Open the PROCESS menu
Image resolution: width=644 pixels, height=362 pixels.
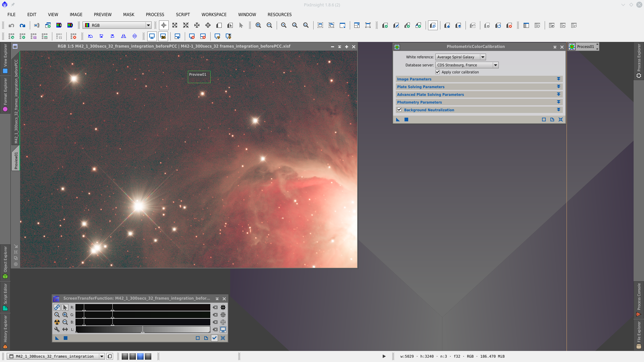(155, 14)
